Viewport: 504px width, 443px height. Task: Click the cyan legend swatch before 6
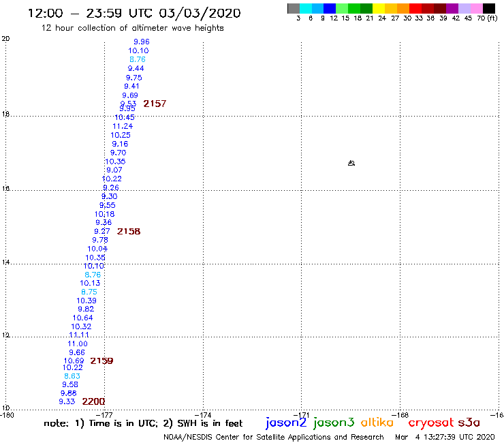coord(306,8)
